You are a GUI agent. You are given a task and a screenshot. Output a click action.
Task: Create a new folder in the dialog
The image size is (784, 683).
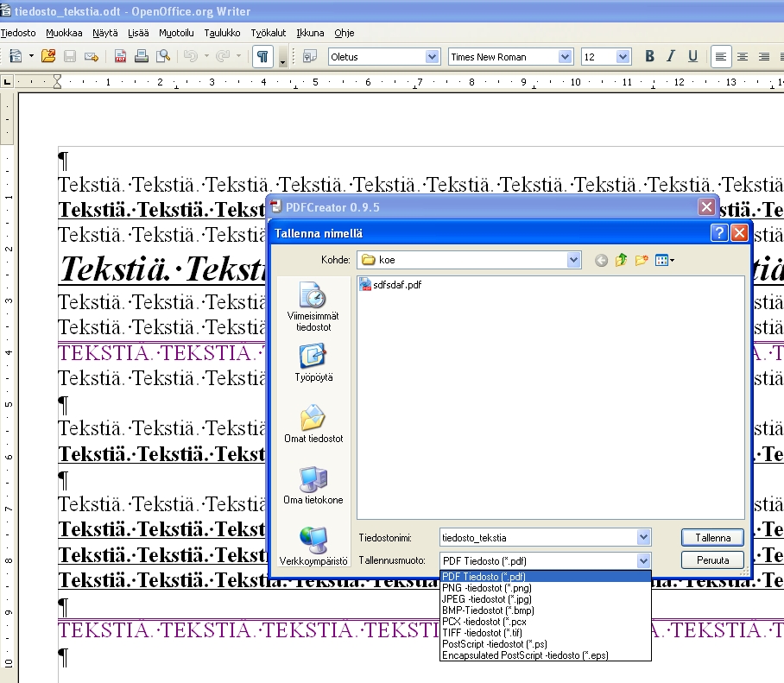coord(642,260)
